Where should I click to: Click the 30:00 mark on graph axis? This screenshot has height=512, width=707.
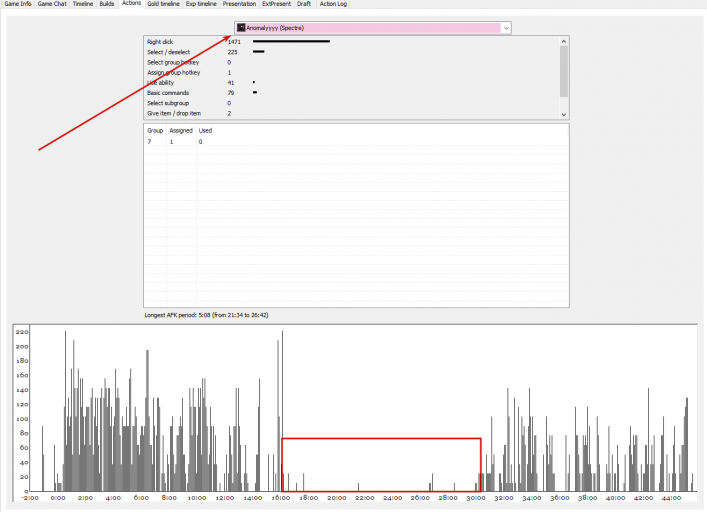click(x=476, y=498)
